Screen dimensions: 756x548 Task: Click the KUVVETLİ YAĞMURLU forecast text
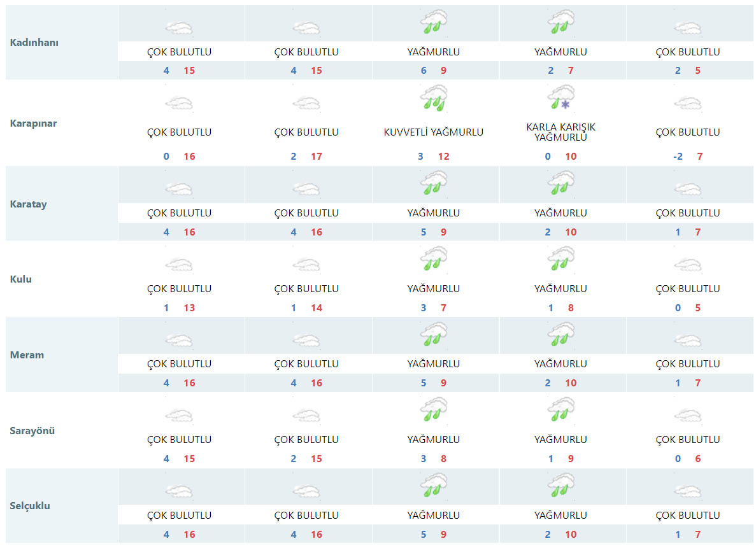[x=434, y=132]
